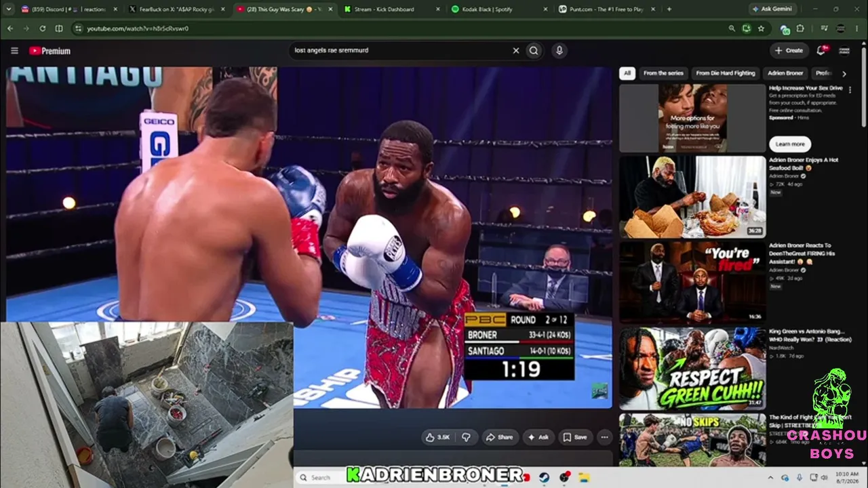The image size is (868, 488).
Task: Dislike the video with thumbs down
Action: click(x=466, y=437)
